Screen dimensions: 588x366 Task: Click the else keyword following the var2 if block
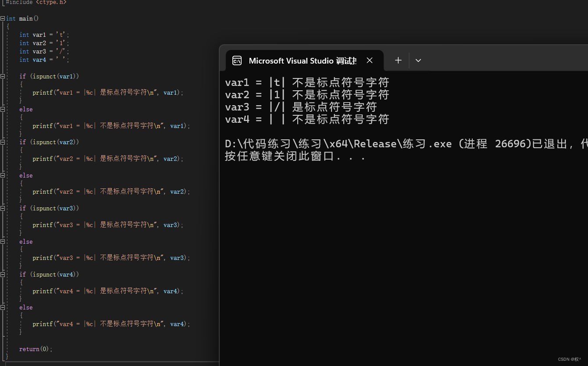pyautogui.click(x=26, y=175)
